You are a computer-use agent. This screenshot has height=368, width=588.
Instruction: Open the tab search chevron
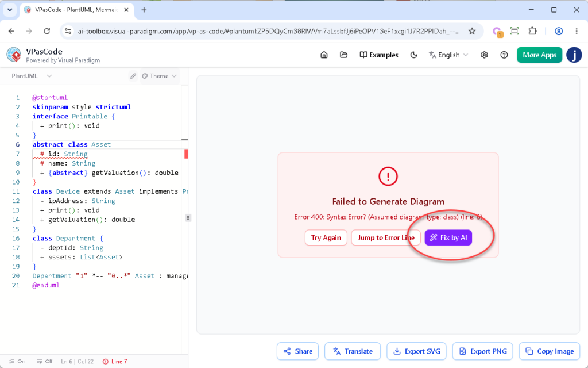click(x=10, y=10)
